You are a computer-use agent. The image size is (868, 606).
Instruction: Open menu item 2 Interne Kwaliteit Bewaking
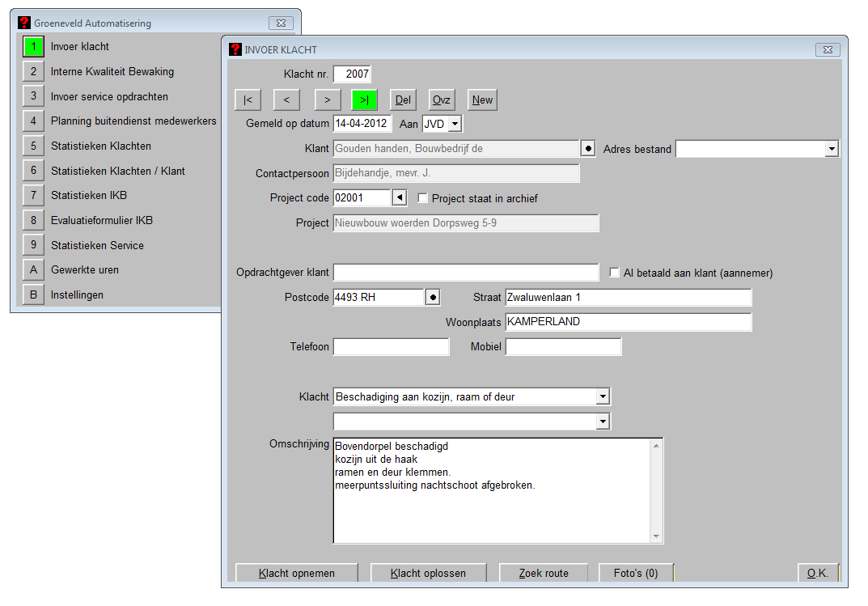click(x=33, y=72)
